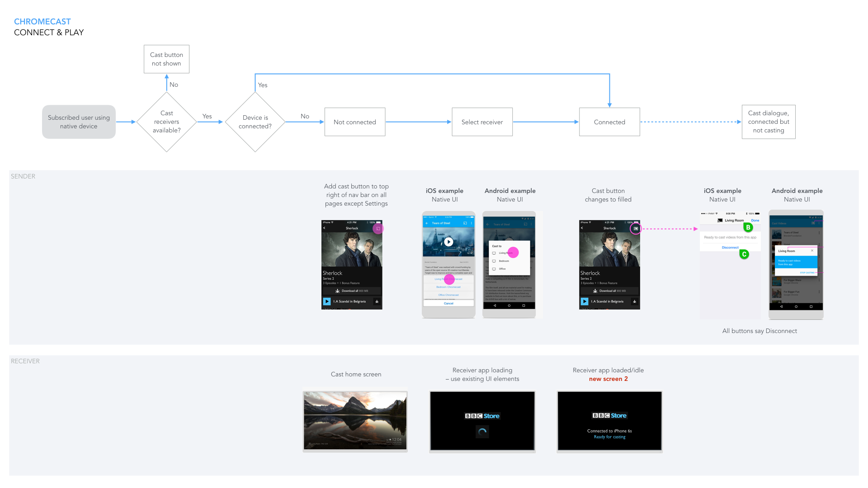Select Office Chromecast in the iOS sheet

point(448,295)
